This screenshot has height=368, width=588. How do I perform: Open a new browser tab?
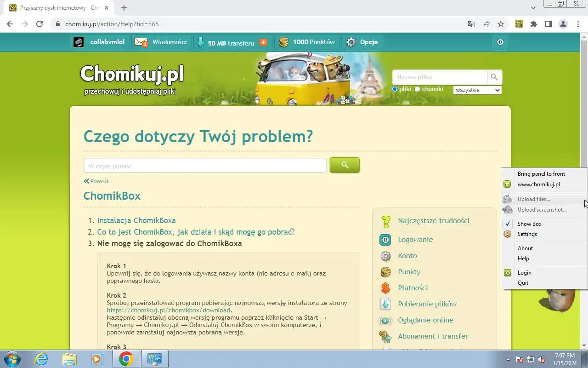(x=124, y=8)
